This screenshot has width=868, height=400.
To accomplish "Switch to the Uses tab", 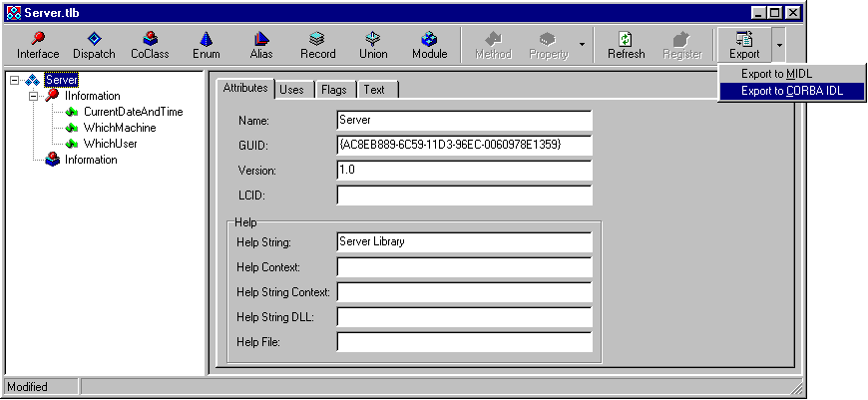I will click(291, 90).
